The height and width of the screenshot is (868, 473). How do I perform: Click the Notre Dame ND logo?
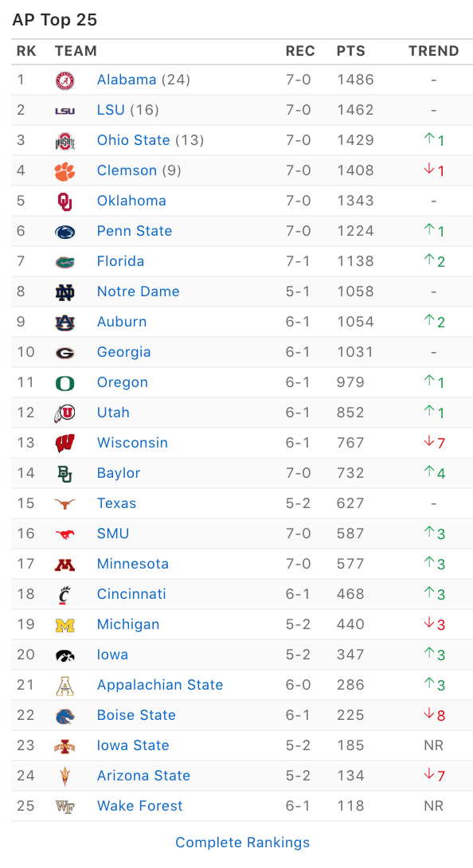click(x=64, y=292)
